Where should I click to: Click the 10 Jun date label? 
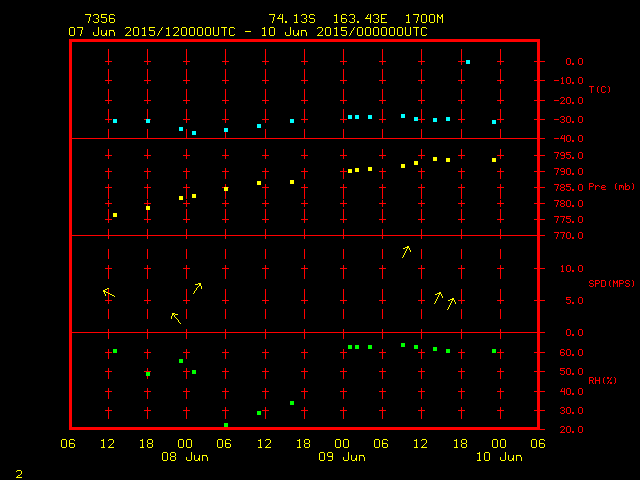click(x=498, y=457)
